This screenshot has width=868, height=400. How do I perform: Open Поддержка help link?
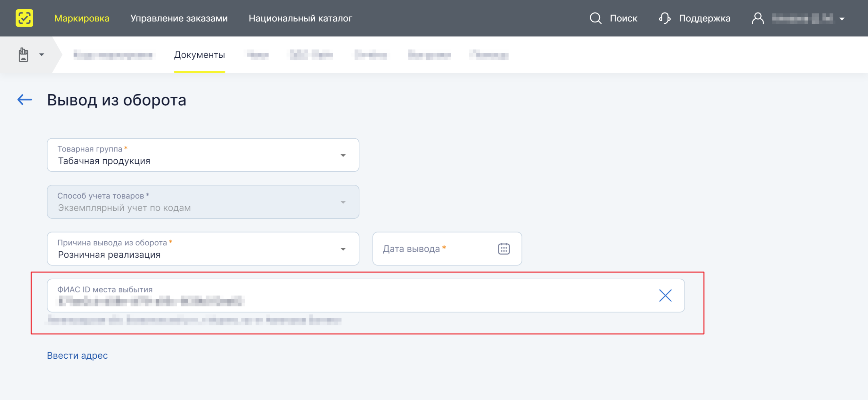tap(705, 18)
